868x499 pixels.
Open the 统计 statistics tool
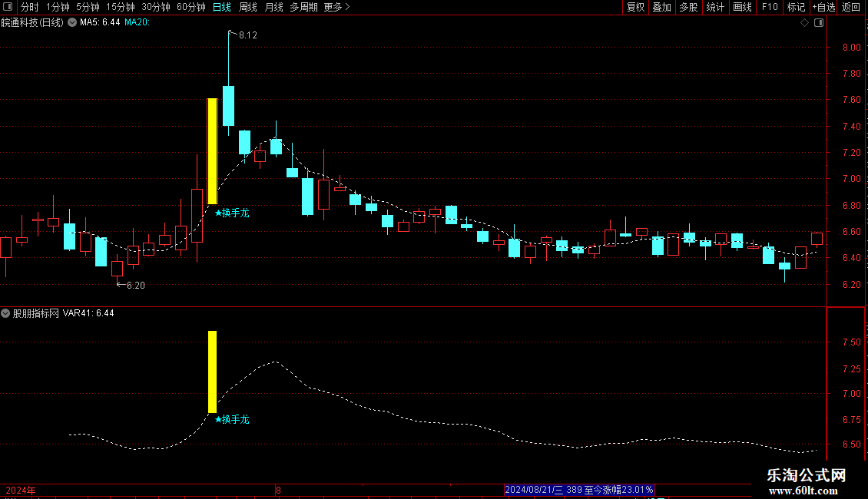tap(715, 7)
